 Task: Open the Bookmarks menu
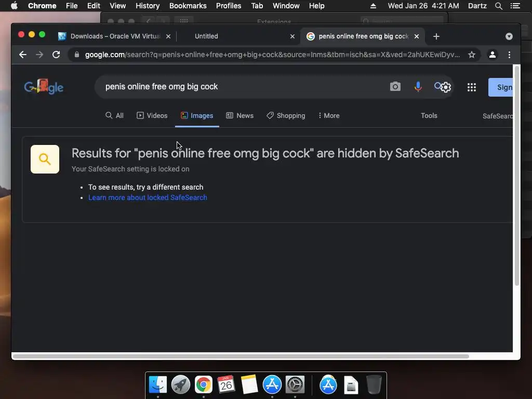pyautogui.click(x=188, y=6)
